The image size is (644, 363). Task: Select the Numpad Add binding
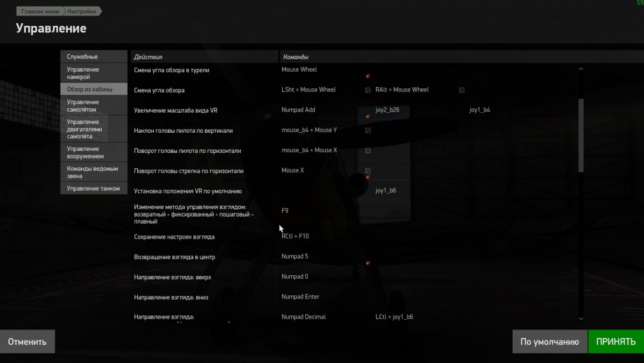(x=298, y=110)
